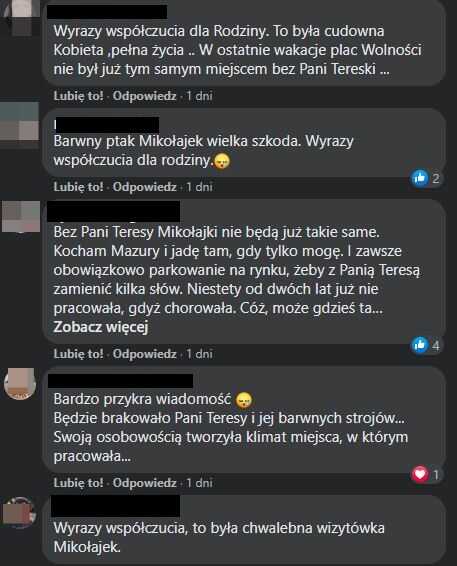
Task: Reply to 'Bardzo przykra wiadomość' comment
Action: (144, 483)
